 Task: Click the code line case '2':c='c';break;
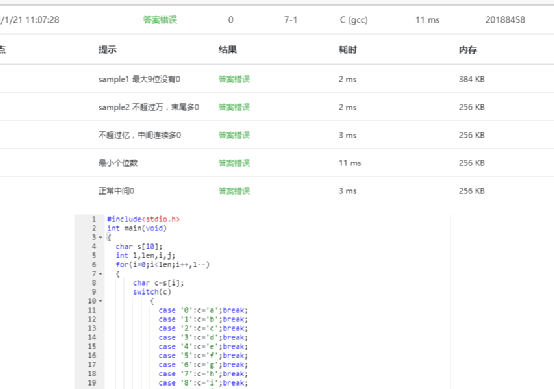pos(203,328)
